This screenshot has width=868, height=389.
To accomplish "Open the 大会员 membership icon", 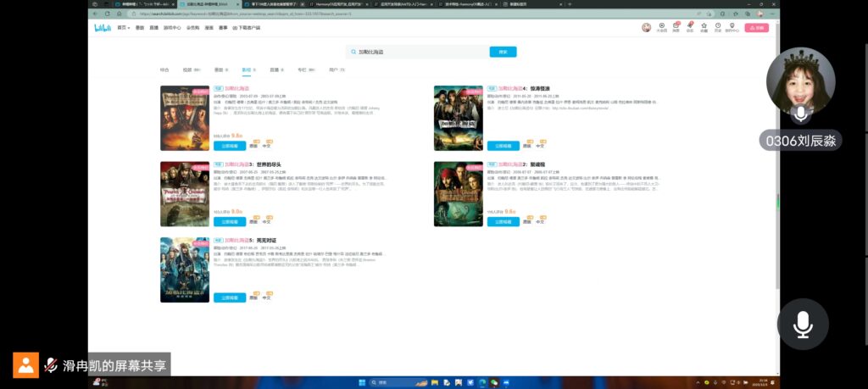I will (x=661, y=27).
